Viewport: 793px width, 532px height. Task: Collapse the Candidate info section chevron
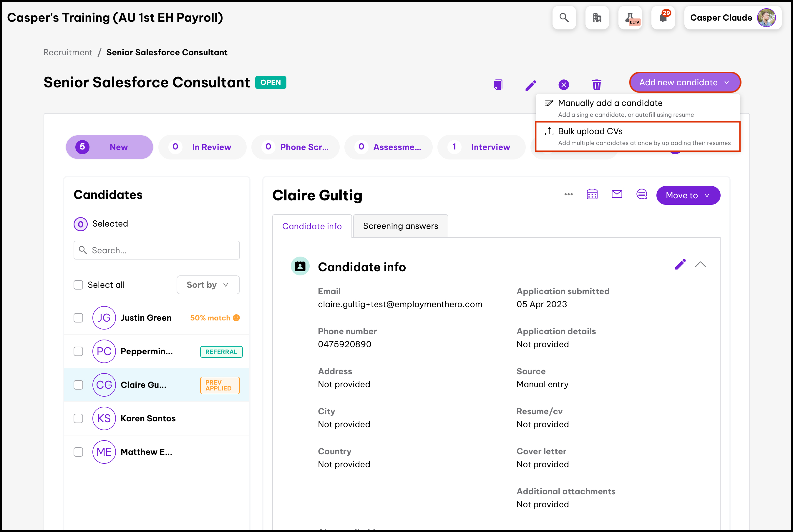[700, 265]
